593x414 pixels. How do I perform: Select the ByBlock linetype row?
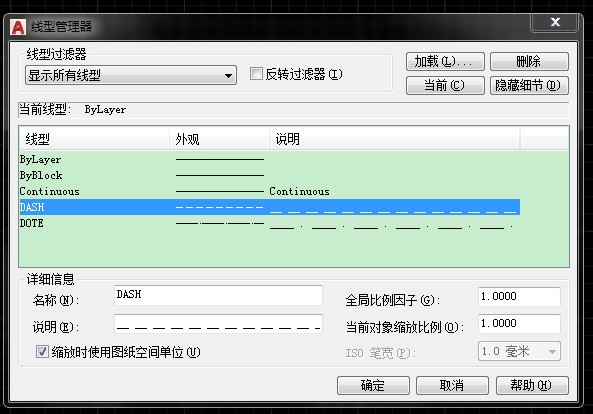tap(269, 175)
